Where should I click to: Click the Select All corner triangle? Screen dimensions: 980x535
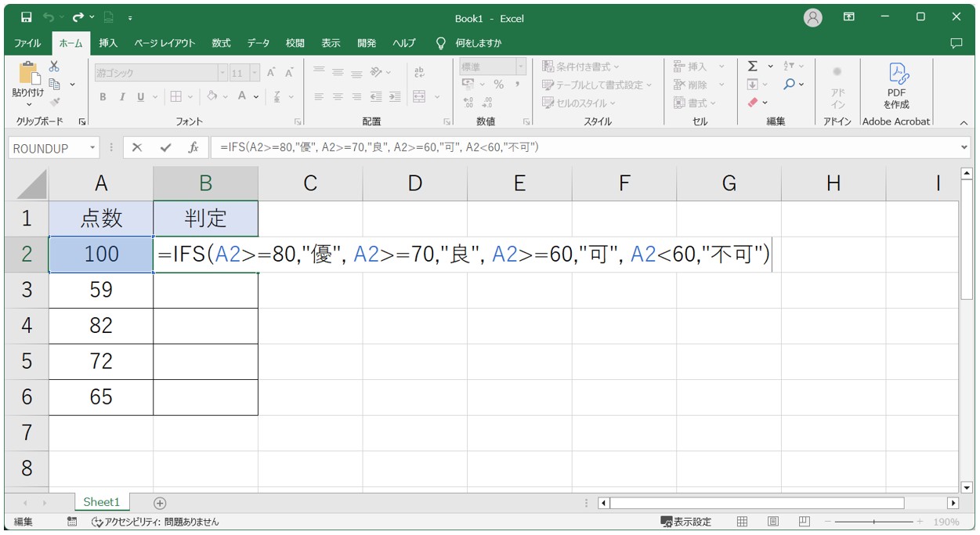31,183
